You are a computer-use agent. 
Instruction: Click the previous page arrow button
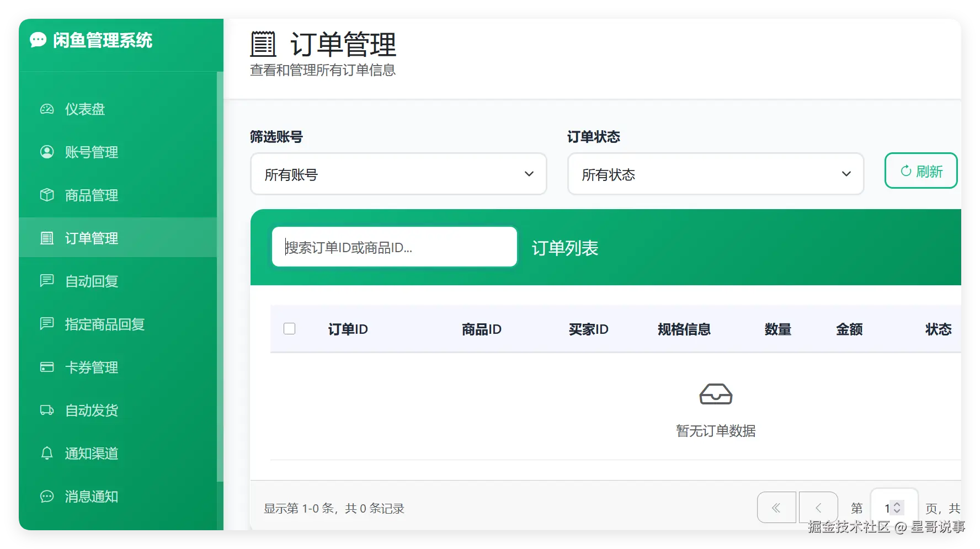pyautogui.click(x=818, y=508)
